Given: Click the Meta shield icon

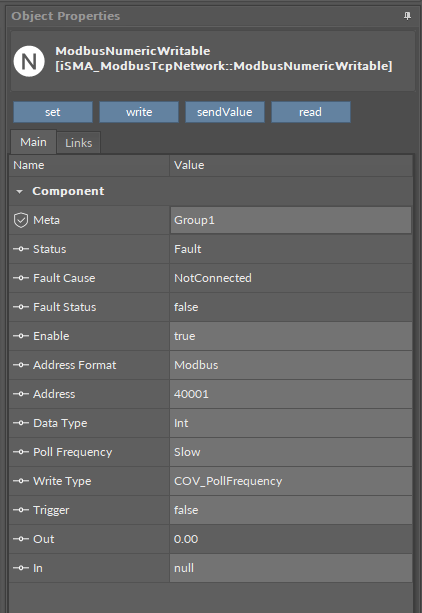Looking at the screenshot, I should (21, 220).
